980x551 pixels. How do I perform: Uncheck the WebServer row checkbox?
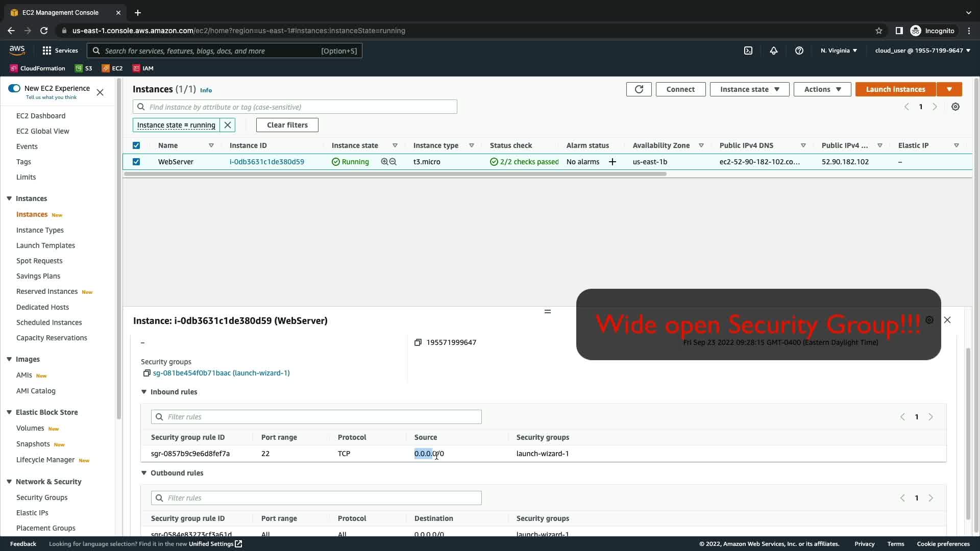point(136,162)
